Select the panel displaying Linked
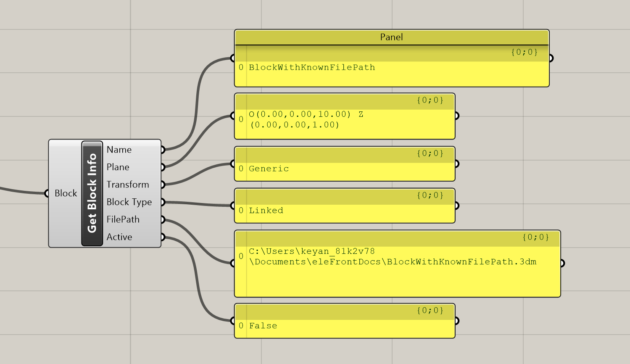 345,206
